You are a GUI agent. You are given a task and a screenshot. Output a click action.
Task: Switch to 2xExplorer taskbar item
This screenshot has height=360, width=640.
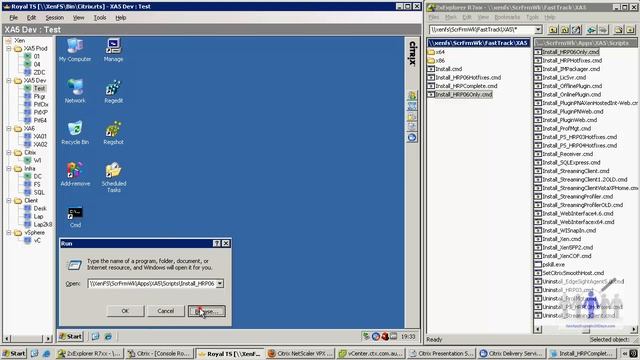90,353
